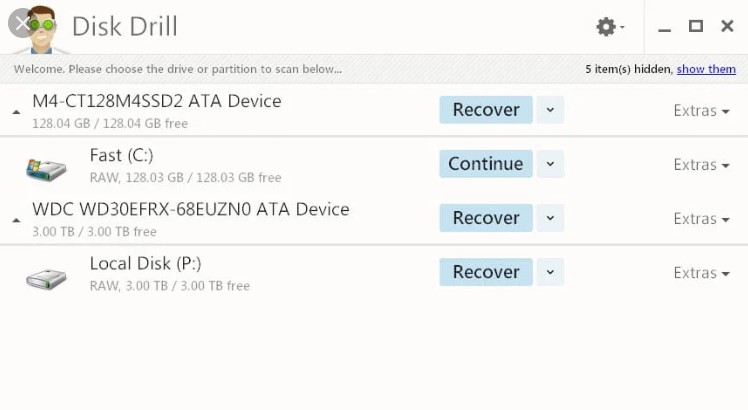Open Extras menu for M4-CT128M4SSD2 device
The height and width of the screenshot is (410, 748).
click(x=701, y=111)
